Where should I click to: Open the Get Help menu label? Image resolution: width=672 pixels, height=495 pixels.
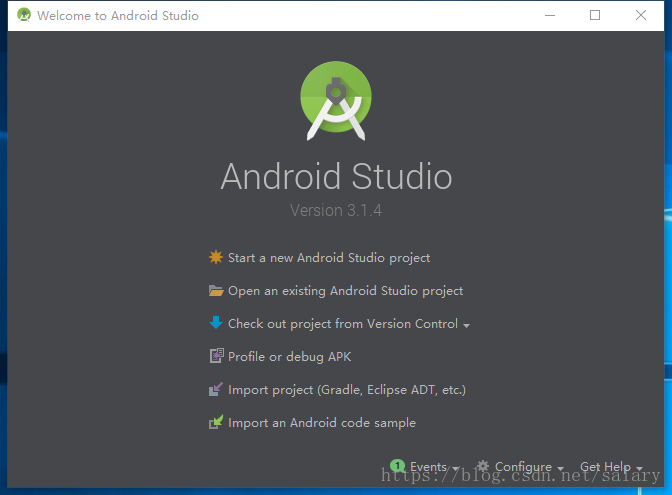coord(605,467)
